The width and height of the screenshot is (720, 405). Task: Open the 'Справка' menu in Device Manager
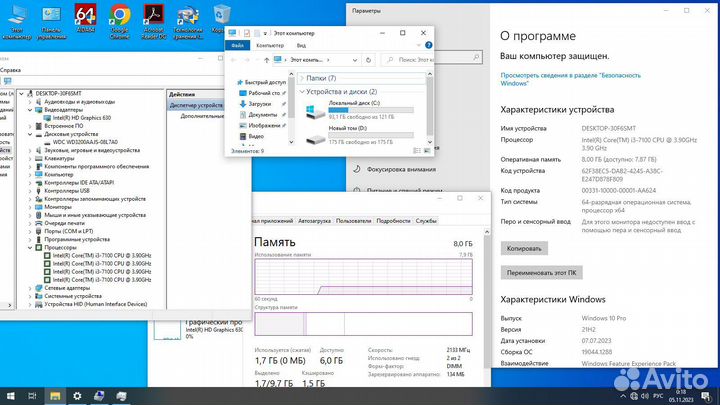click(x=11, y=70)
